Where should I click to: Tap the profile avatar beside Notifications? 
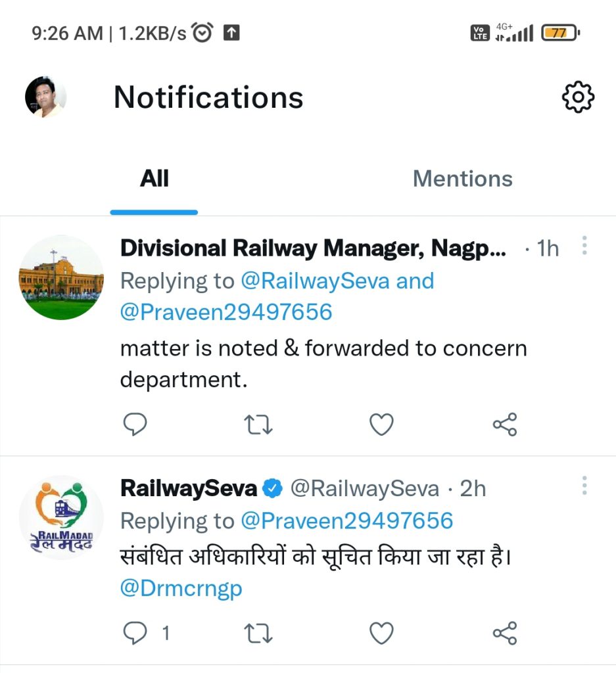coord(46,97)
